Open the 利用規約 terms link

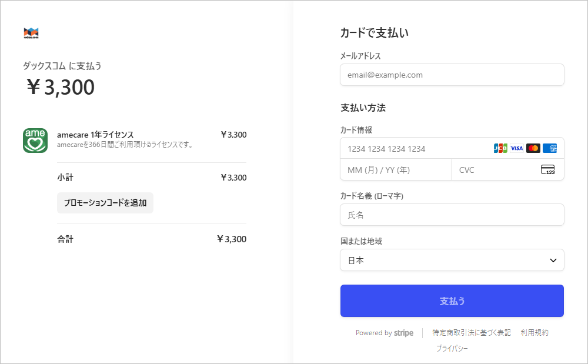[534, 333]
